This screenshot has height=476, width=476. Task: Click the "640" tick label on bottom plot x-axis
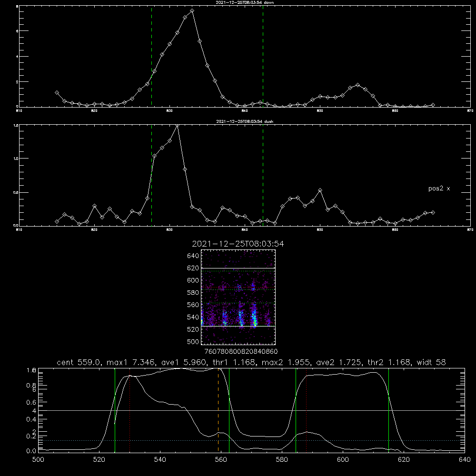pos(465,460)
